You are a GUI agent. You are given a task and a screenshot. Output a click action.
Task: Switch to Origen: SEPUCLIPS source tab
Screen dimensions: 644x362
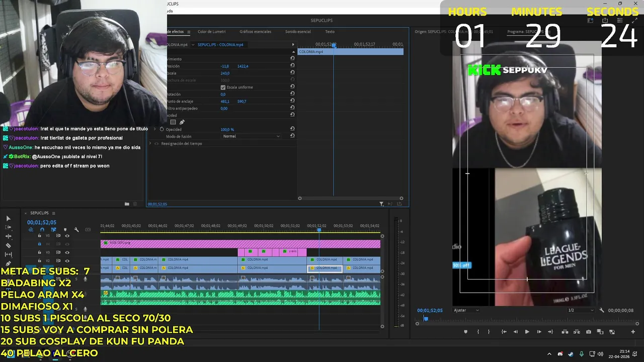[454, 32]
